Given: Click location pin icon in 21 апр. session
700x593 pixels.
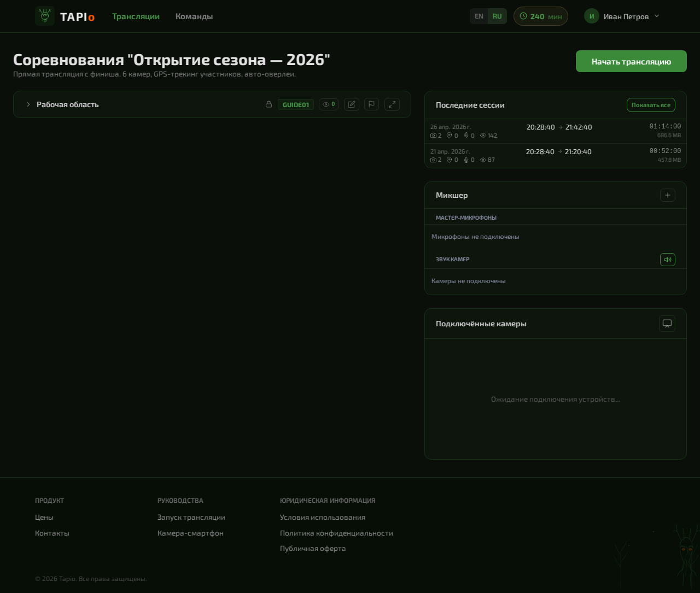Looking at the screenshot, I should [x=450, y=160].
